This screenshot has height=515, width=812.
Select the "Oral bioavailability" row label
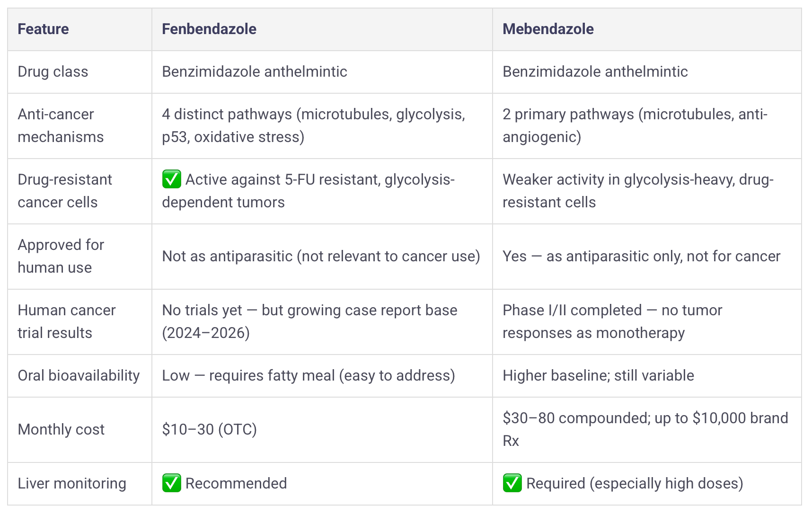pos(79,376)
